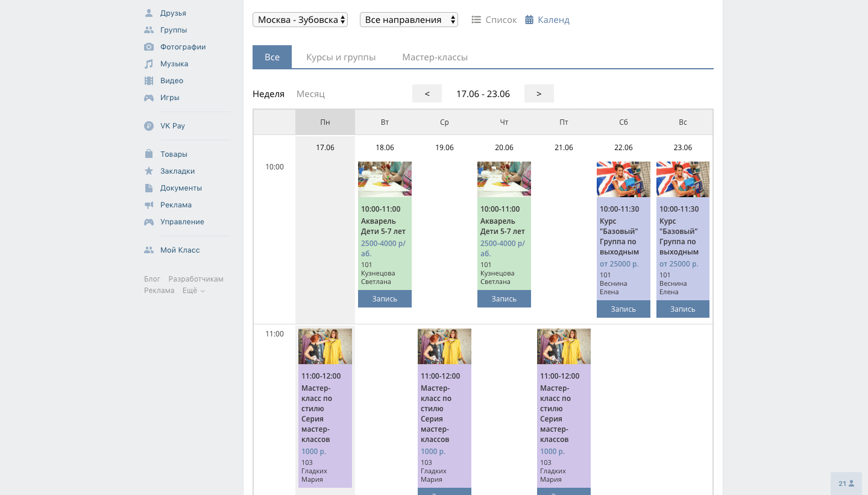Open Sunday 23.06 British flag course thumbnail
Screen dimensions: 868x495
(683, 179)
